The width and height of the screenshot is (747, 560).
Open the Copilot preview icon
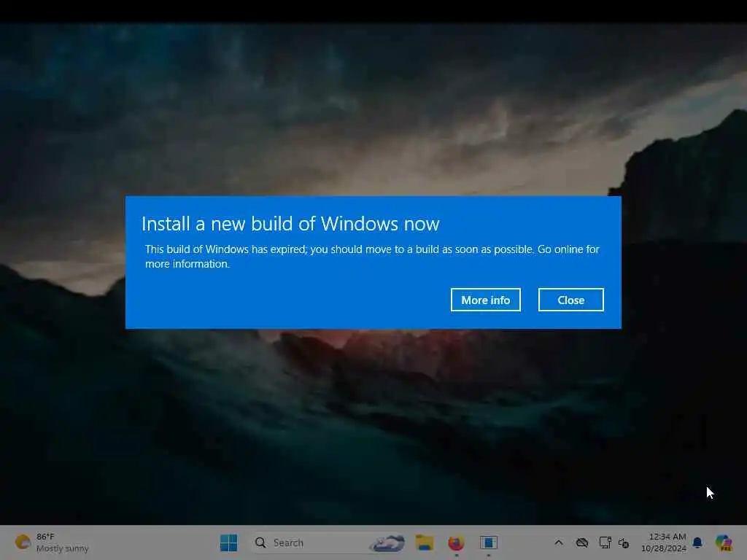click(723, 542)
